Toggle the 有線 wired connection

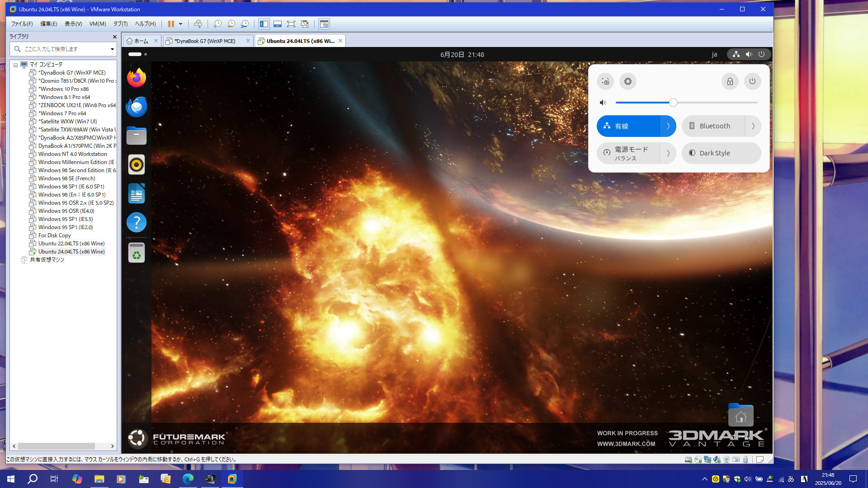(x=628, y=126)
